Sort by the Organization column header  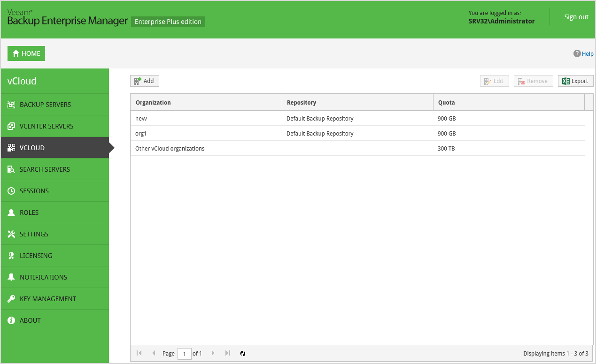206,102
